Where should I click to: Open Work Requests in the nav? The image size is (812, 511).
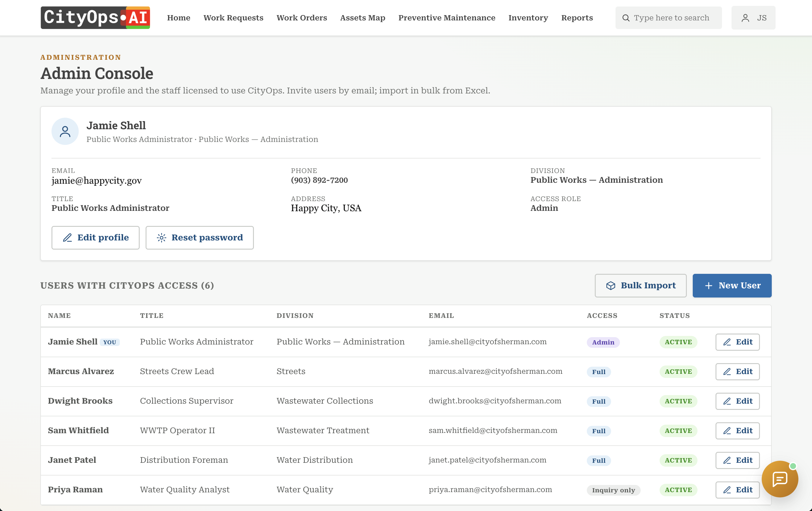click(x=233, y=18)
